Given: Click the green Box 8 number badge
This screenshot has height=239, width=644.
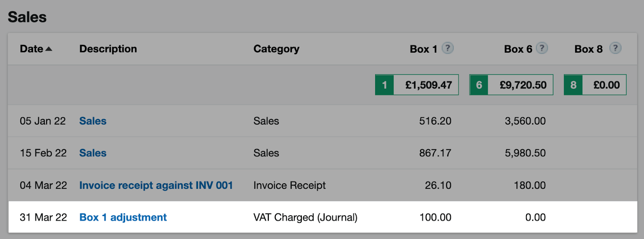Looking at the screenshot, I should pyautogui.click(x=573, y=85).
